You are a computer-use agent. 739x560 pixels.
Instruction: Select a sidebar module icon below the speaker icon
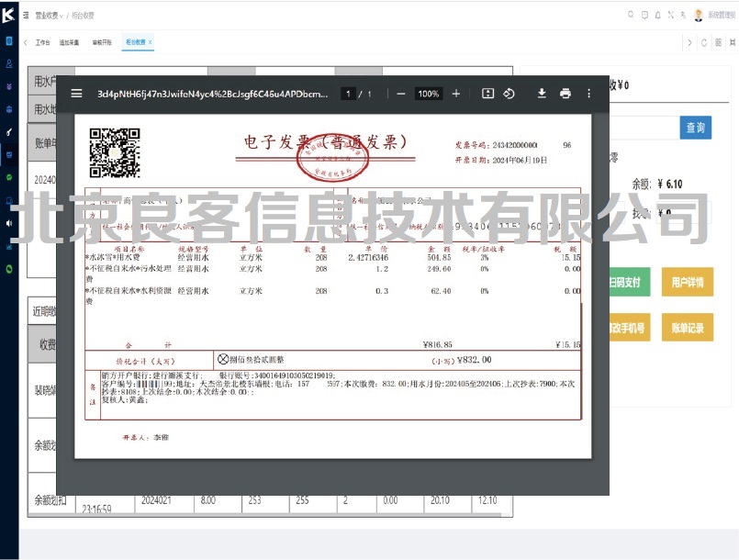(x=10, y=246)
